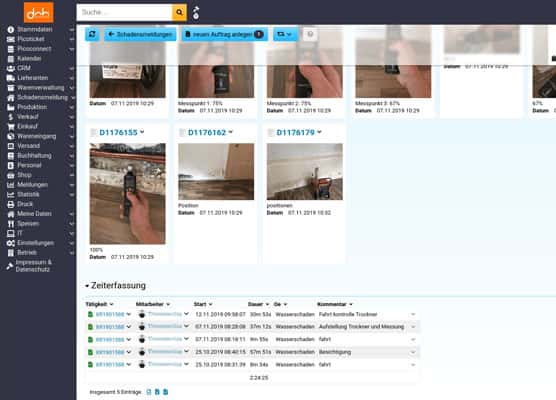Viewport: 556px width, 400px height.
Task: Click the refresh icon button in toolbar
Action: click(x=92, y=34)
